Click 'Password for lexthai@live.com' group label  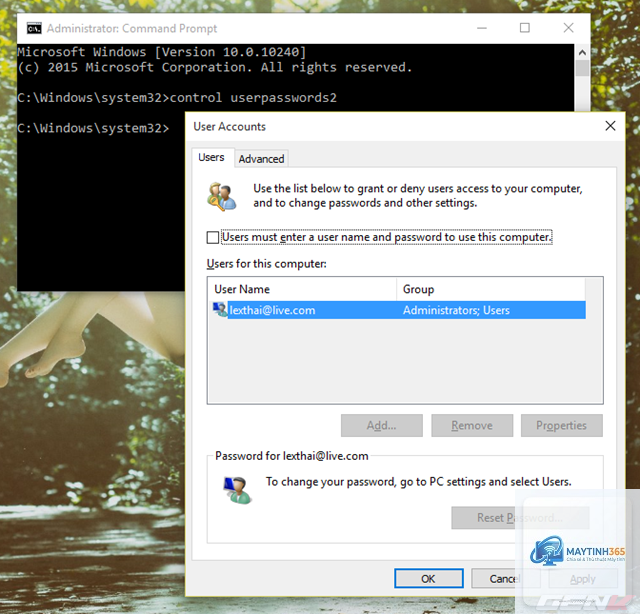292,456
